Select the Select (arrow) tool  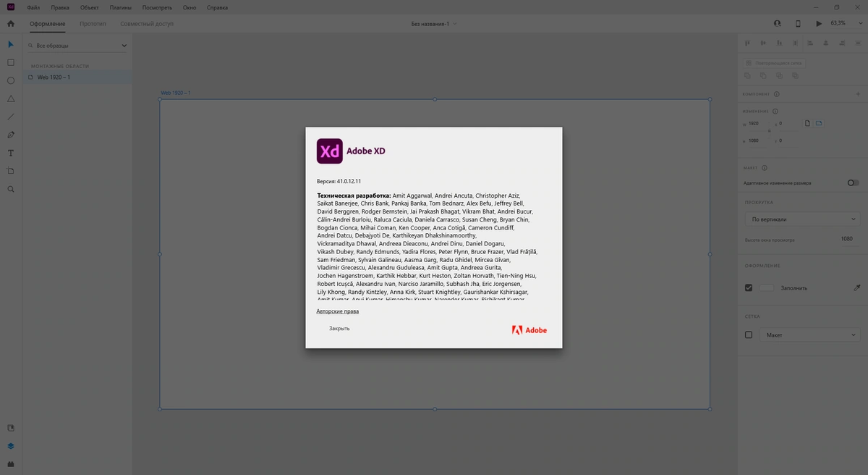(11, 45)
